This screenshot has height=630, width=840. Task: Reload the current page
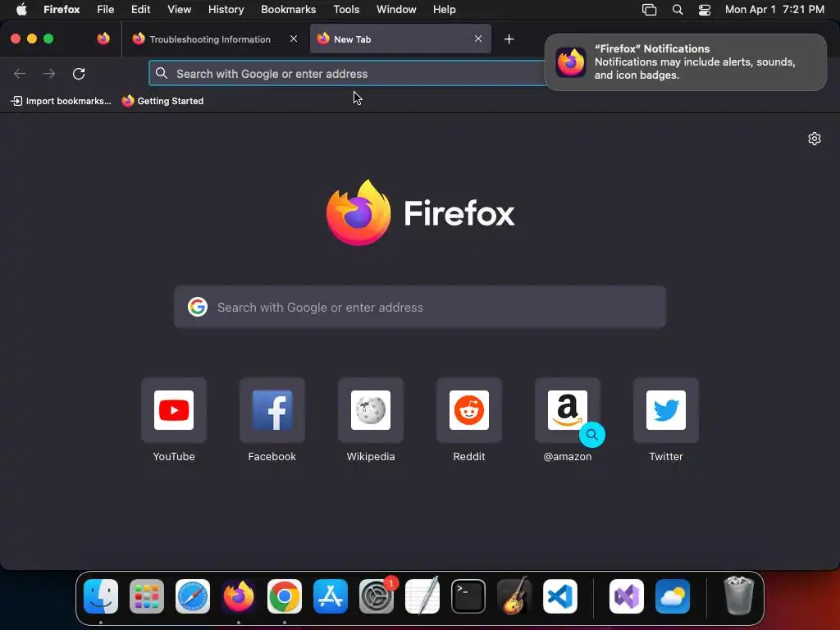pos(79,73)
